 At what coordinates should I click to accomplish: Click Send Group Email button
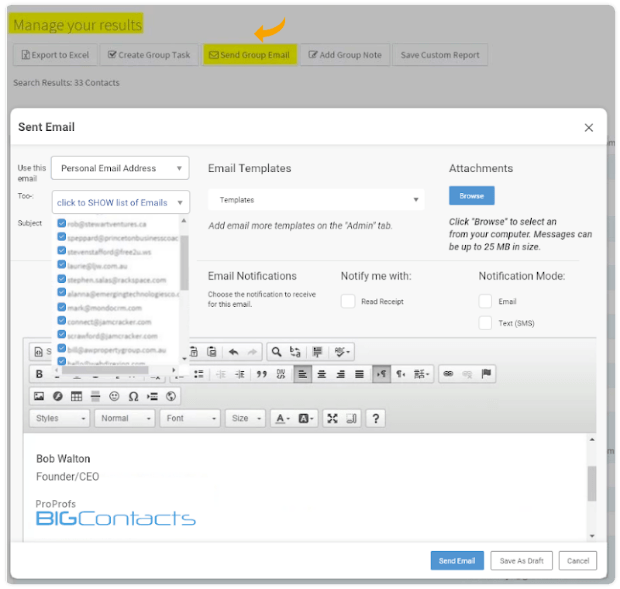click(x=250, y=55)
